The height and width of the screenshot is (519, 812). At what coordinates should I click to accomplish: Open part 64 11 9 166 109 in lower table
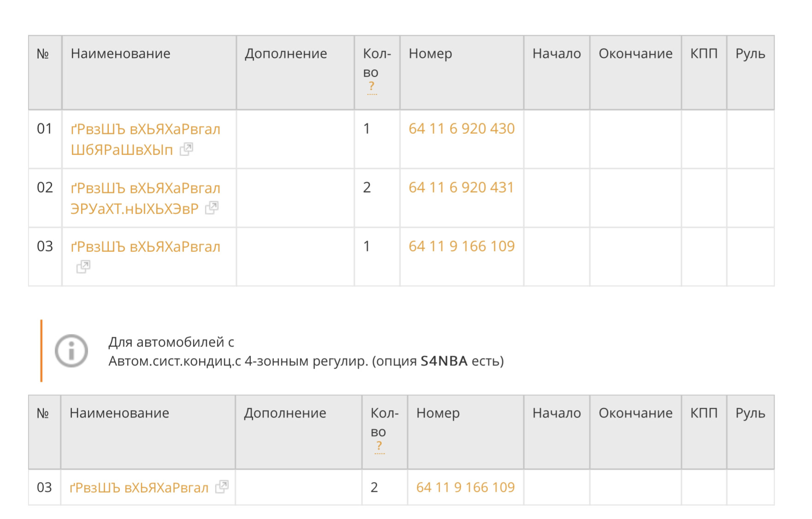[x=465, y=488]
